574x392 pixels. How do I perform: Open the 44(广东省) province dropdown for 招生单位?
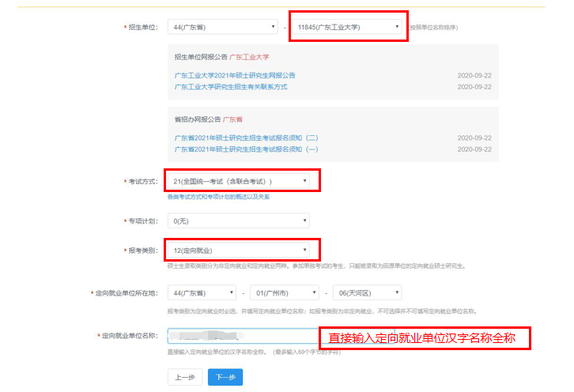222,27
